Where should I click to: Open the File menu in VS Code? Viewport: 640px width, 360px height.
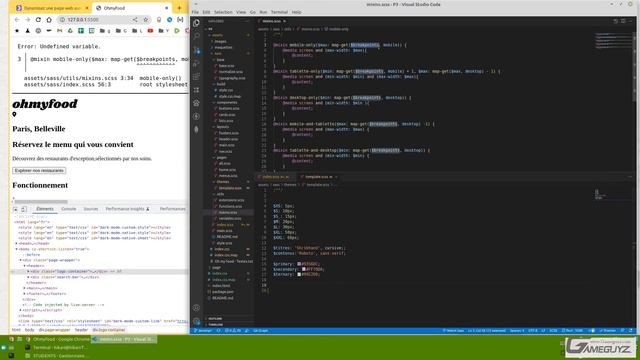pyautogui.click(x=195, y=12)
